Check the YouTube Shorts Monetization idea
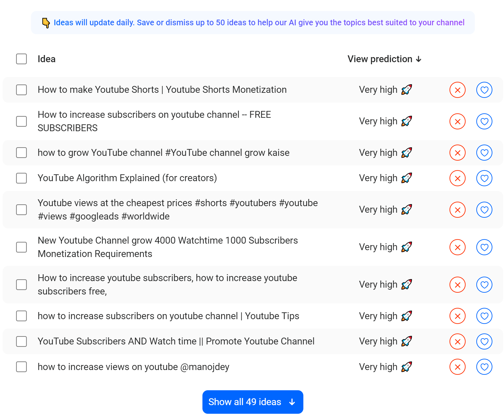This screenshot has width=504, height=420. click(x=21, y=90)
